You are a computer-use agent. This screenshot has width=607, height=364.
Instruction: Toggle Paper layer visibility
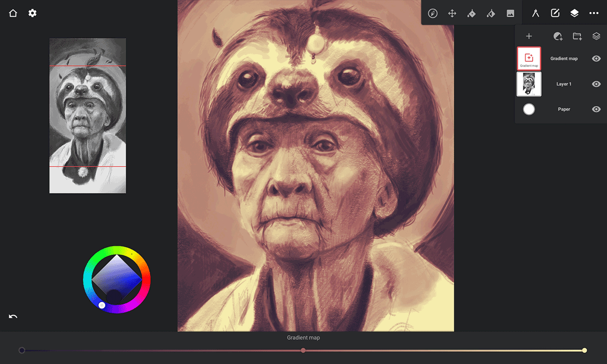click(x=596, y=109)
